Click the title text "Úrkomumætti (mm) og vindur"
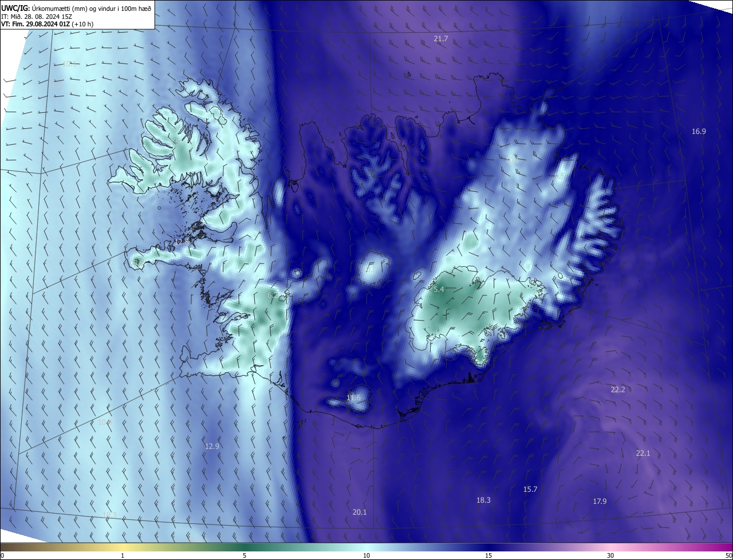The width and height of the screenshot is (733, 560). pyautogui.click(x=74, y=7)
